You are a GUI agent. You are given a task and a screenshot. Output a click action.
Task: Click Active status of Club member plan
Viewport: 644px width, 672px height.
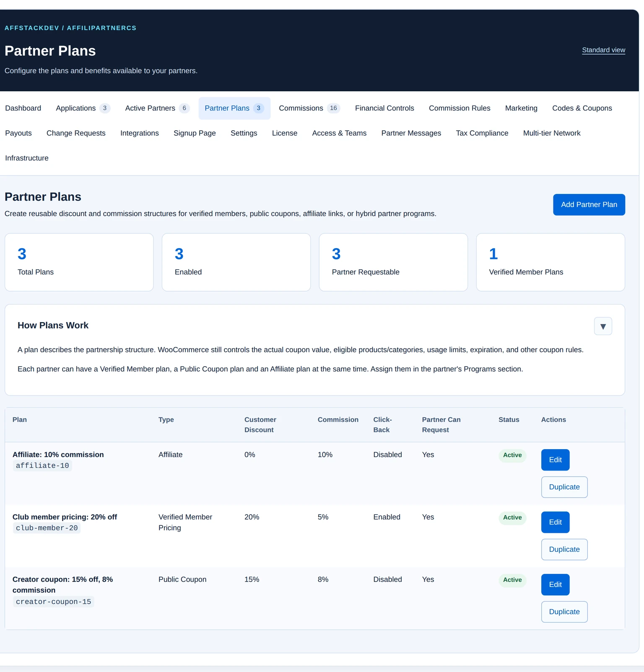[512, 518]
